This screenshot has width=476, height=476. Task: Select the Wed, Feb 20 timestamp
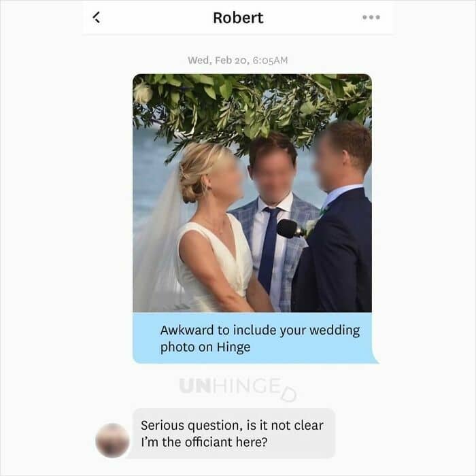[238, 60]
